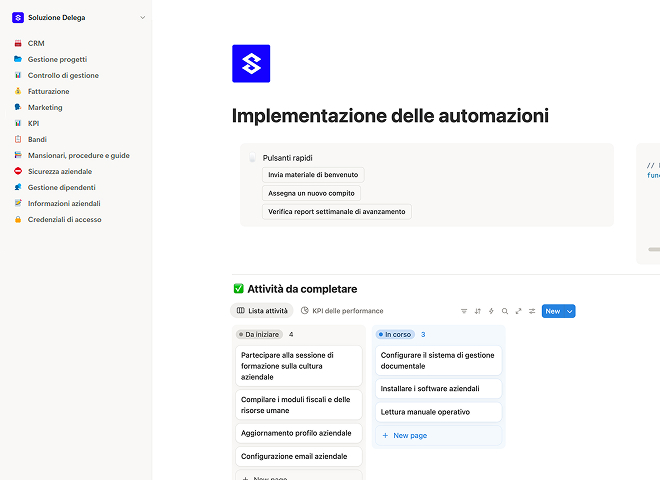Click the Informazioni aziendali memo icon
The width and height of the screenshot is (660, 480).
pos(18,203)
